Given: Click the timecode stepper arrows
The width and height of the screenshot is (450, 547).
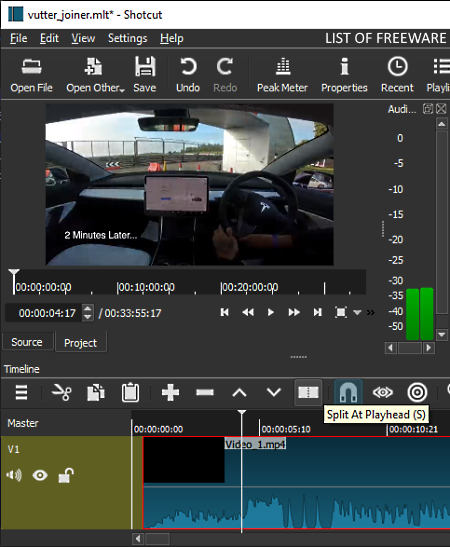Looking at the screenshot, I should pyautogui.click(x=88, y=313).
